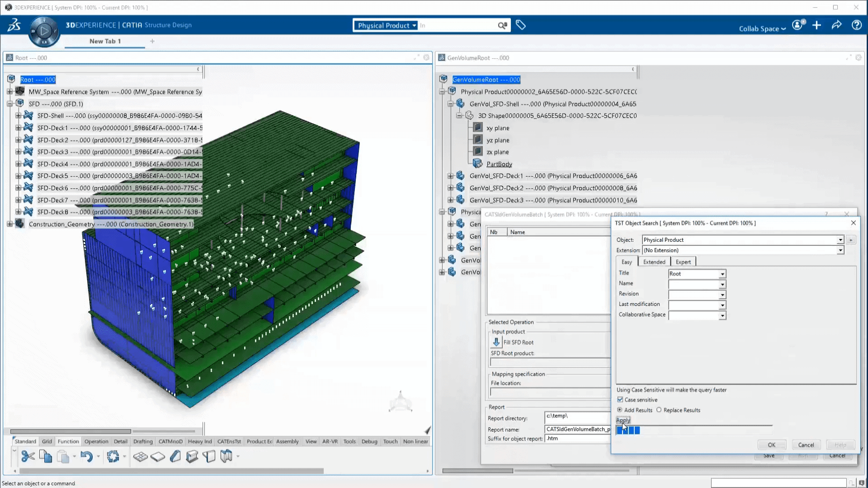Click the bottom toolbar horizontal scrollbar
868x488 pixels.
pos(171,471)
